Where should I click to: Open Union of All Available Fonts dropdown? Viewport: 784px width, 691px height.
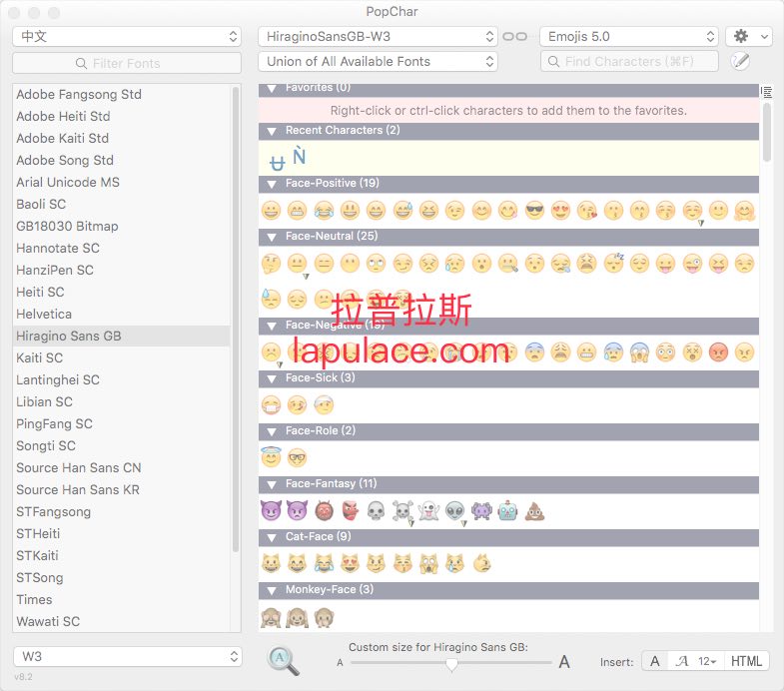(378, 62)
